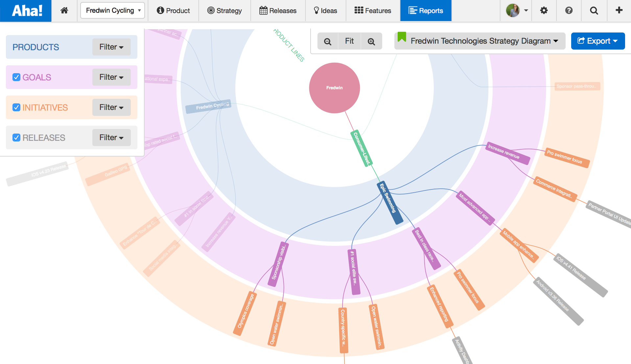This screenshot has width=631, height=364.
Task: Open the PRODUCTS Filter dropdown
Action: pos(111,47)
